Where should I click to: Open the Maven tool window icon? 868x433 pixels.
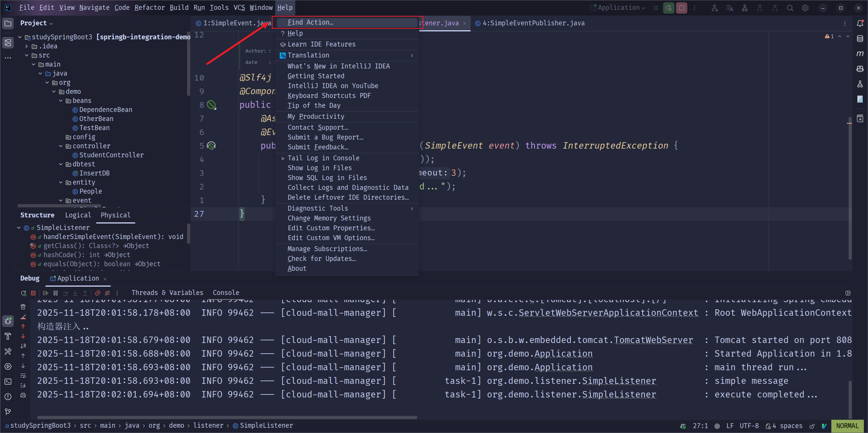[x=860, y=53]
